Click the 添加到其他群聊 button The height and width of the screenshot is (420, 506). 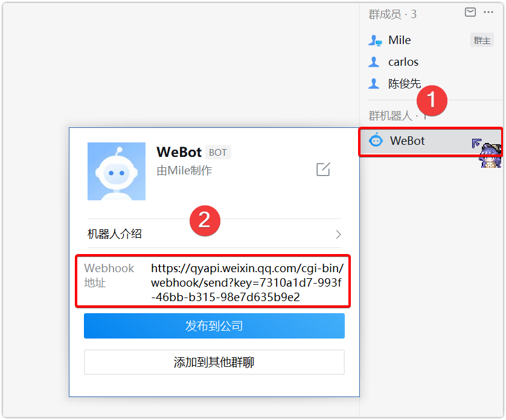coord(214,362)
